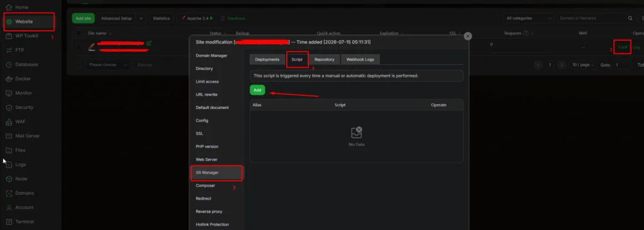Viewport: 644px width, 230px height.
Task: Click the green Add script button
Action: (257, 89)
